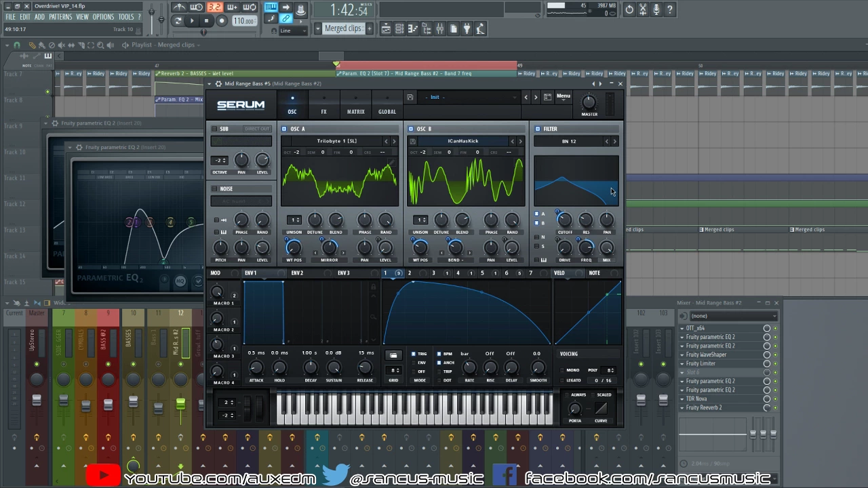The height and width of the screenshot is (488, 868).
Task: Click the scissors render icon at top right
Action: coord(643,9)
